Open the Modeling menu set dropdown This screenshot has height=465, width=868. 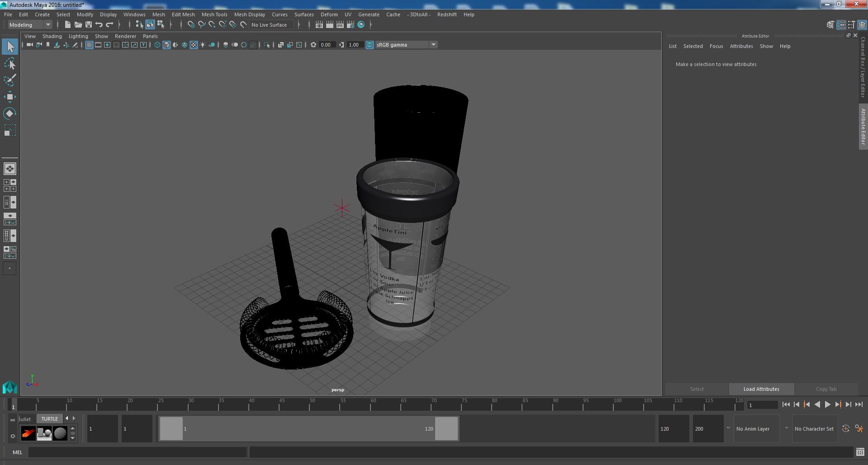point(30,25)
